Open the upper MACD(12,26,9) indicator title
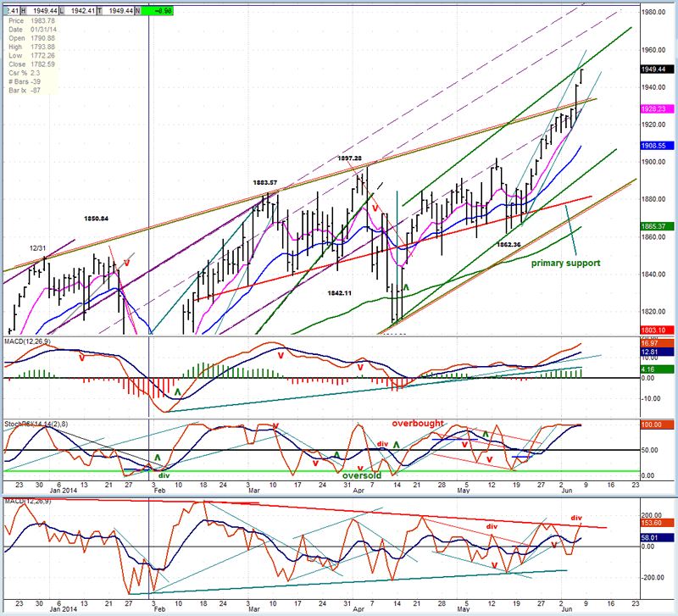This screenshot has height=616, width=678. tap(27, 341)
